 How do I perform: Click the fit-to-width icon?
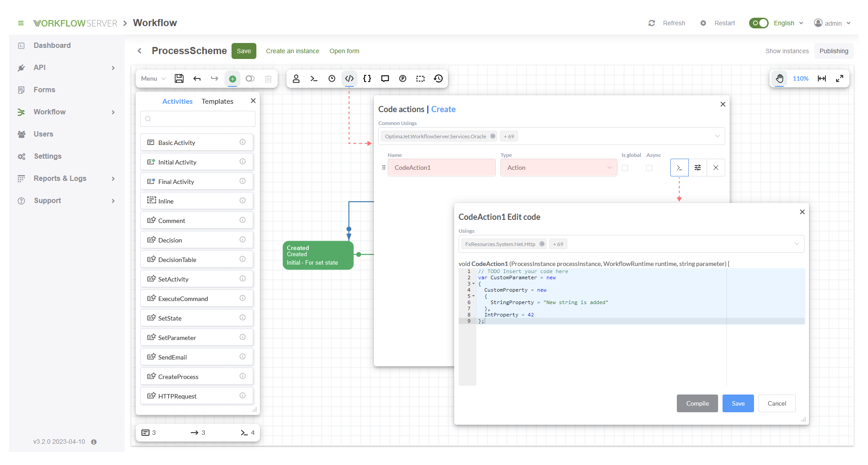pyautogui.click(x=822, y=78)
